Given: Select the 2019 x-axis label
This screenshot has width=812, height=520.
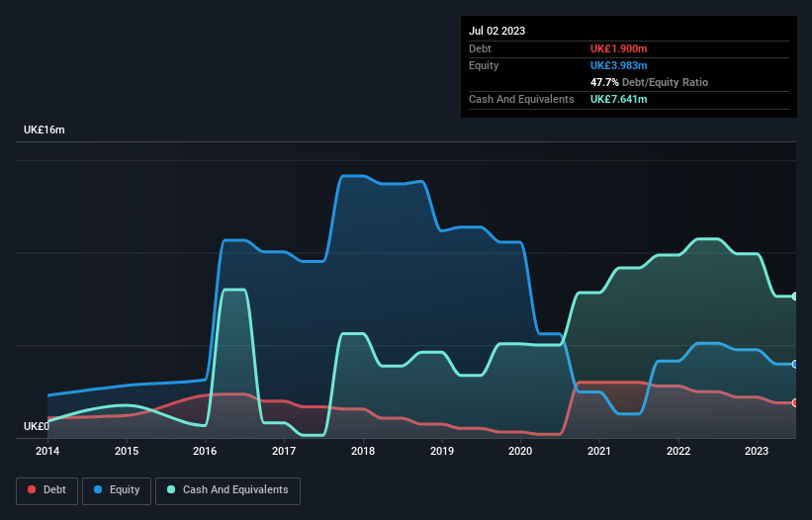Looking at the screenshot, I should (x=442, y=451).
